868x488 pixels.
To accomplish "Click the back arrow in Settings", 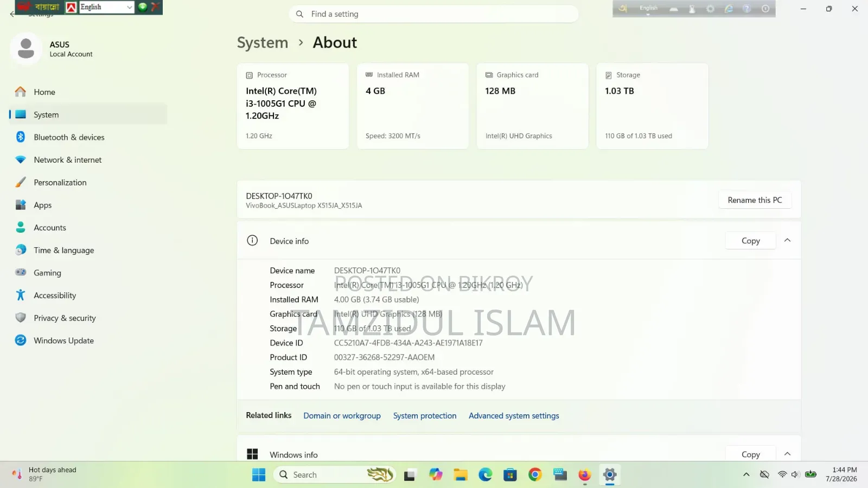I will coord(12,15).
